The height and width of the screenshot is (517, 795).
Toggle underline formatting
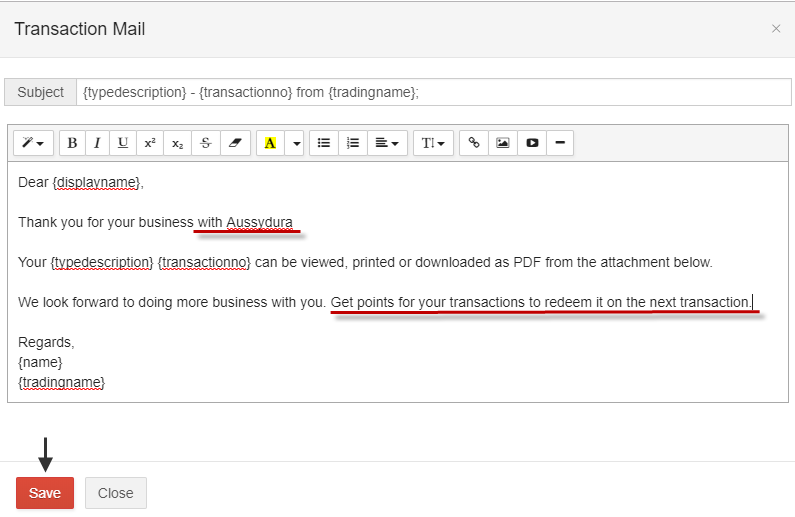click(123, 143)
